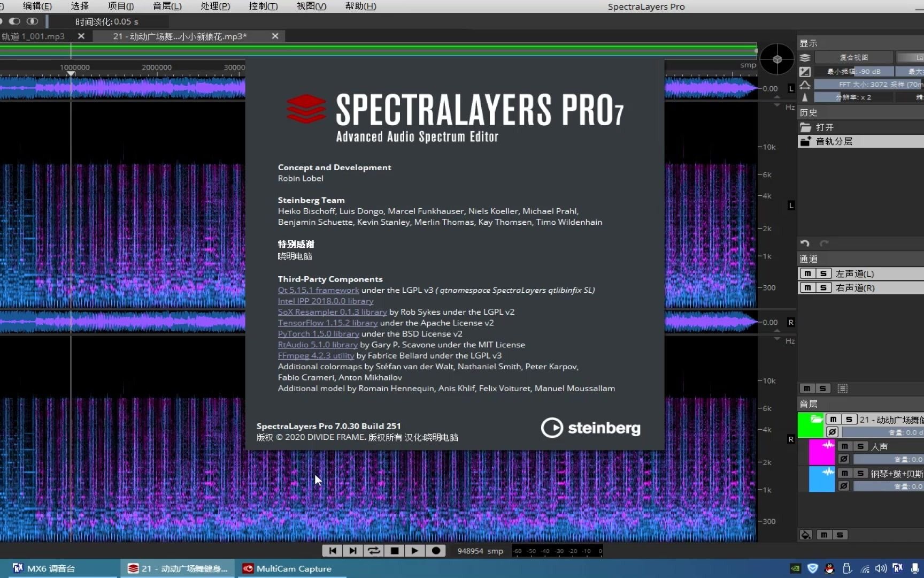924x578 pixels.
Task: Open the FFmpeg 4.2.3 utility link
Action: pyautogui.click(x=316, y=355)
